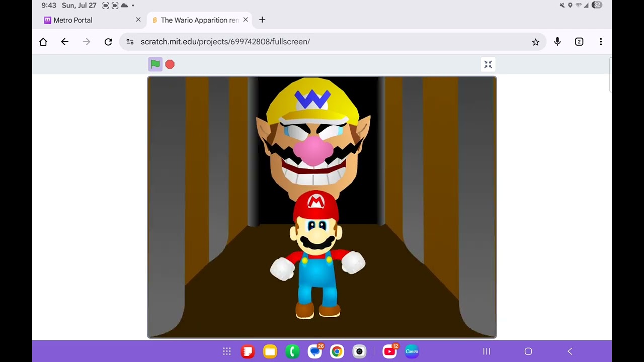Stop the project with the red stop button
The height and width of the screenshot is (362, 644).
click(170, 64)
